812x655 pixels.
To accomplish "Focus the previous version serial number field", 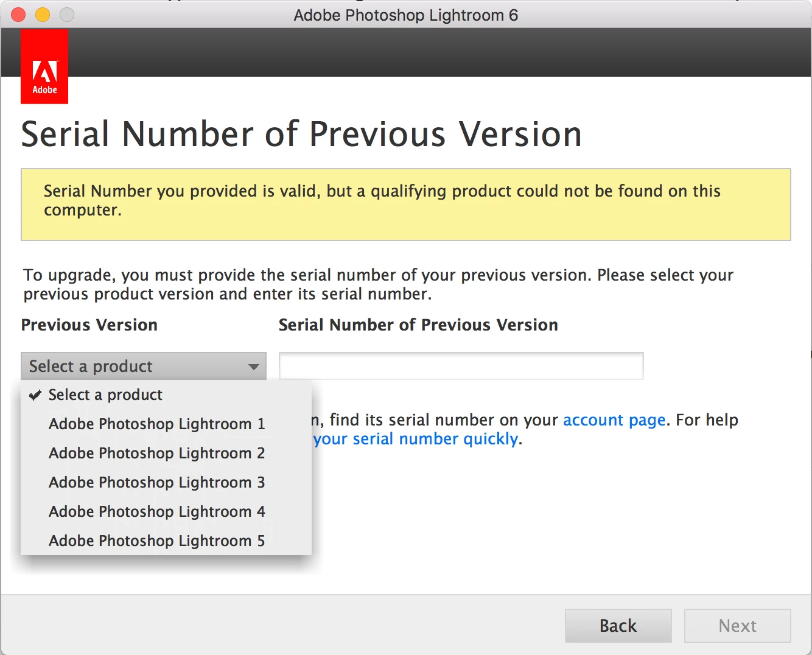I will coord(461,366).
